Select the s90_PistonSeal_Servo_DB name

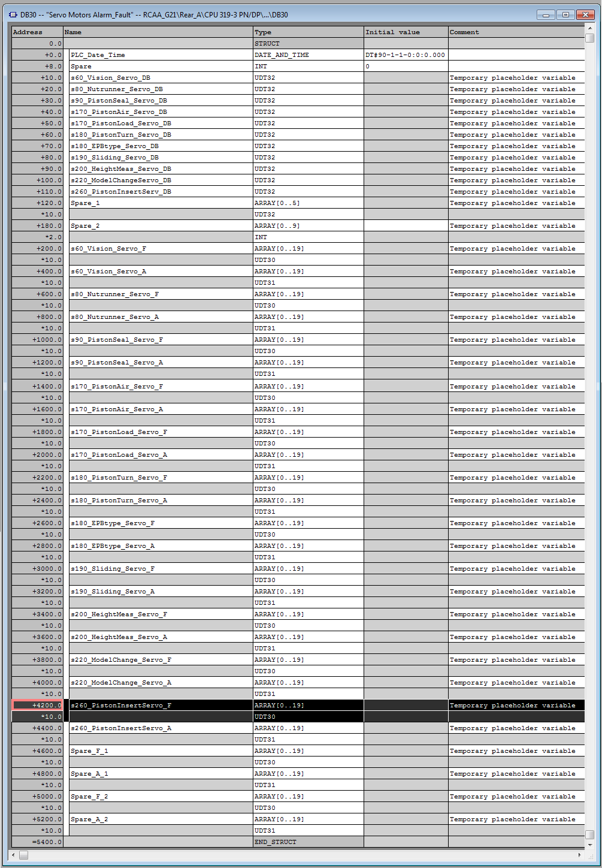pyautogui.click(x=161, y=101)
